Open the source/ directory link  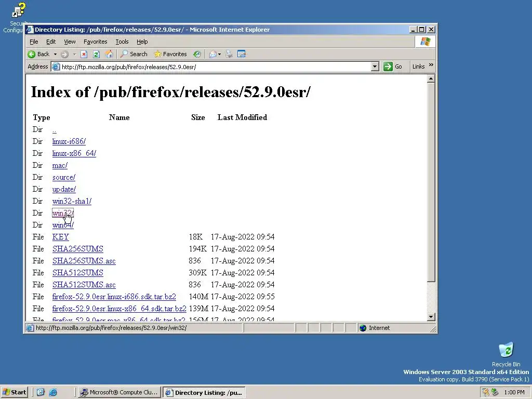click(x=64, y=178)
